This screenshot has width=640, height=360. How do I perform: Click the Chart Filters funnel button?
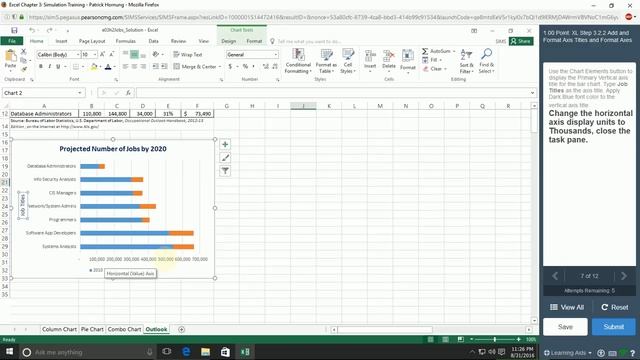click(x=225, y=171)
